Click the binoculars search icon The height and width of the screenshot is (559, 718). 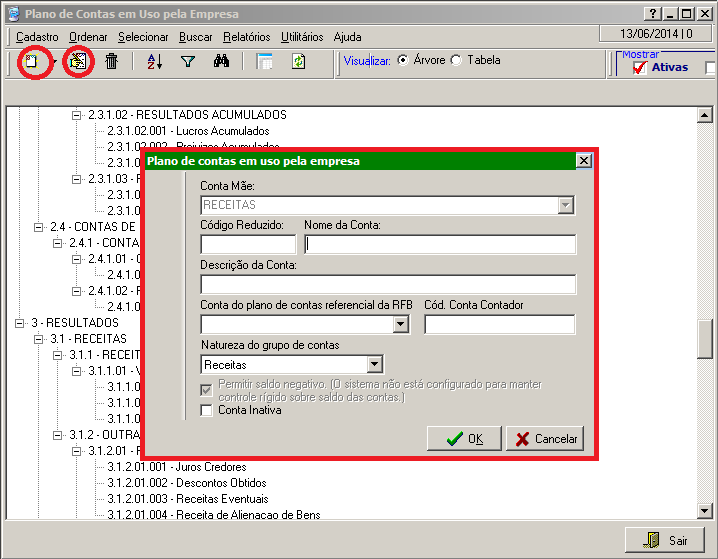pos(222,62)
